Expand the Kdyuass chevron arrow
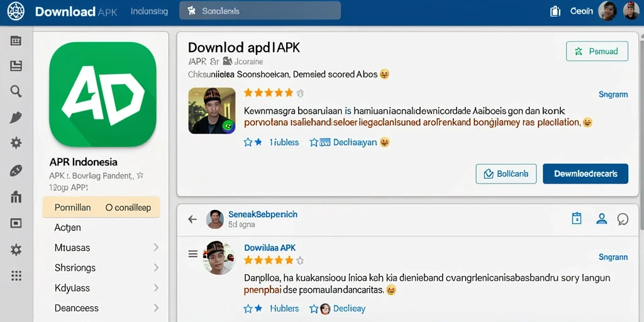The image size is (644, 322). 156,287
